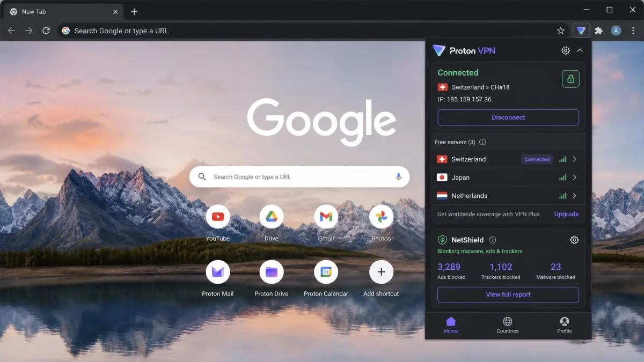This screenshot has height=362, width=644.
Task: Select the Netherlands server
Action: click(x=508, y=196)
